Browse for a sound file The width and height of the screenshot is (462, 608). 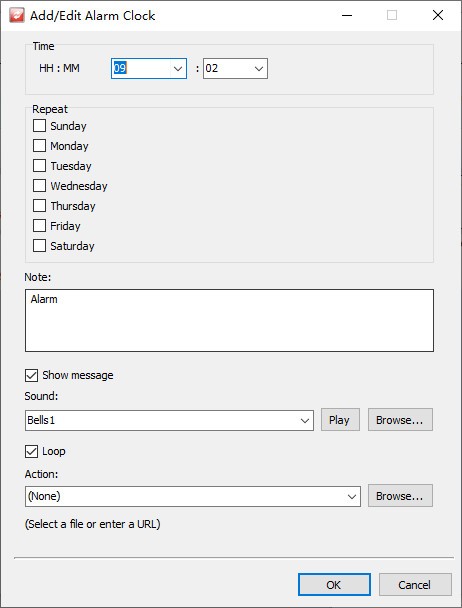(x=400, y=420)
